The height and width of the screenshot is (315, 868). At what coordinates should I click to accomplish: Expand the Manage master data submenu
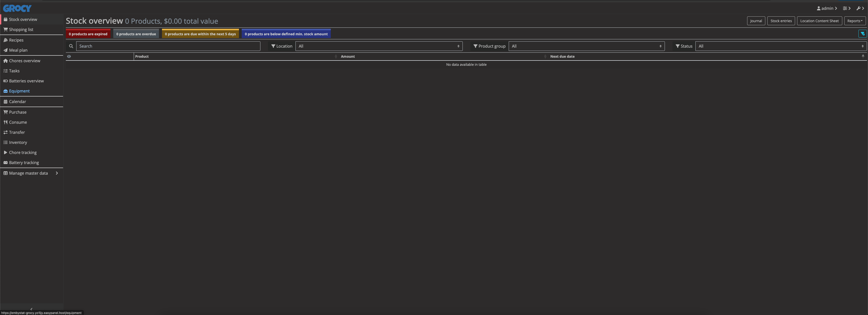pos(28,173)
